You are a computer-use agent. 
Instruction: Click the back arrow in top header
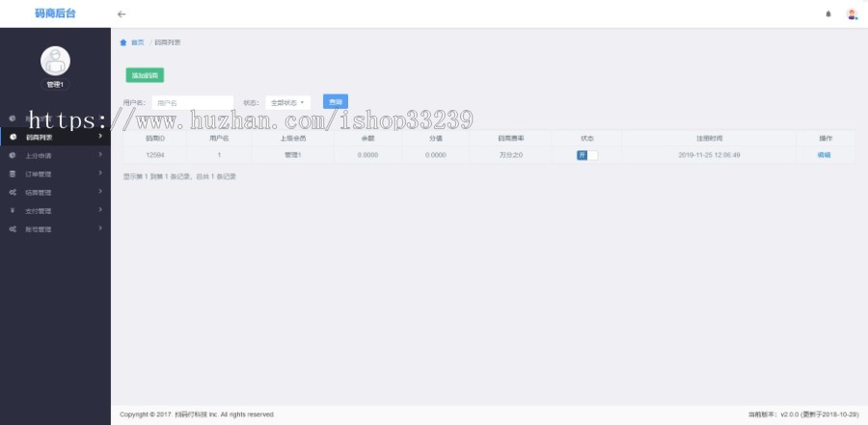tap(122, 14)
